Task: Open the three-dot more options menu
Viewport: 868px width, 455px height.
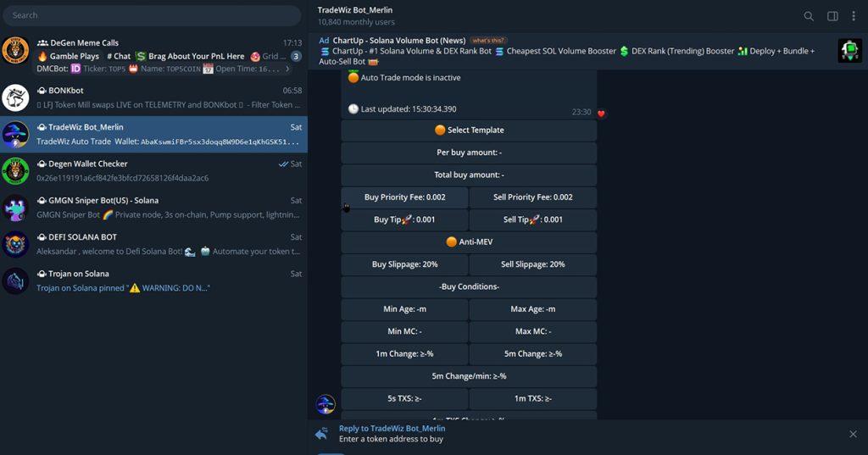Action: point(854,16)
